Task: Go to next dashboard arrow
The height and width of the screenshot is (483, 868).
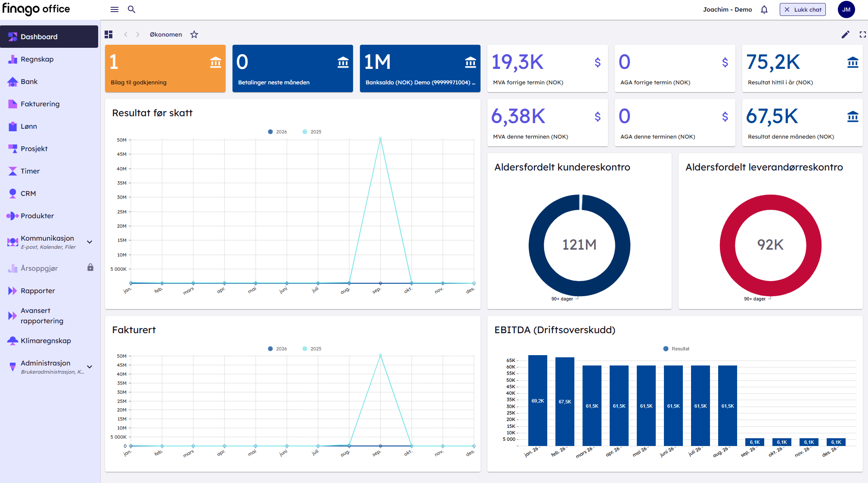Action: coord(138,34)
